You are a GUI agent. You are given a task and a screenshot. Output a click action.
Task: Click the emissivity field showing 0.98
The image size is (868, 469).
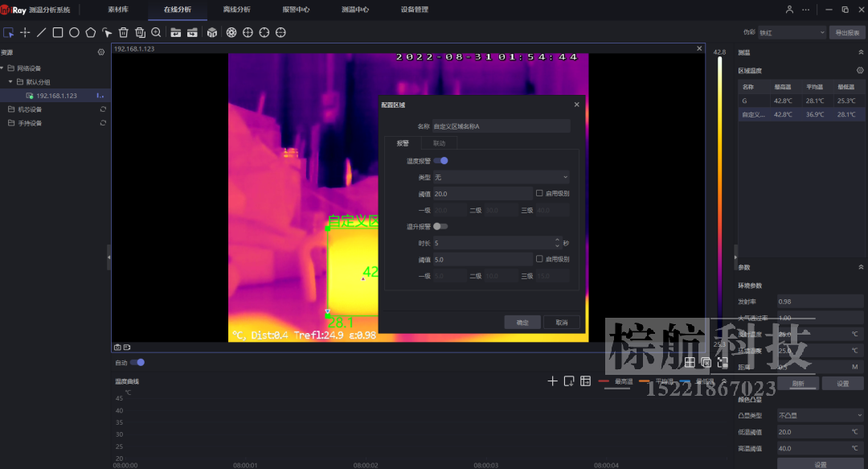point(821,302)
